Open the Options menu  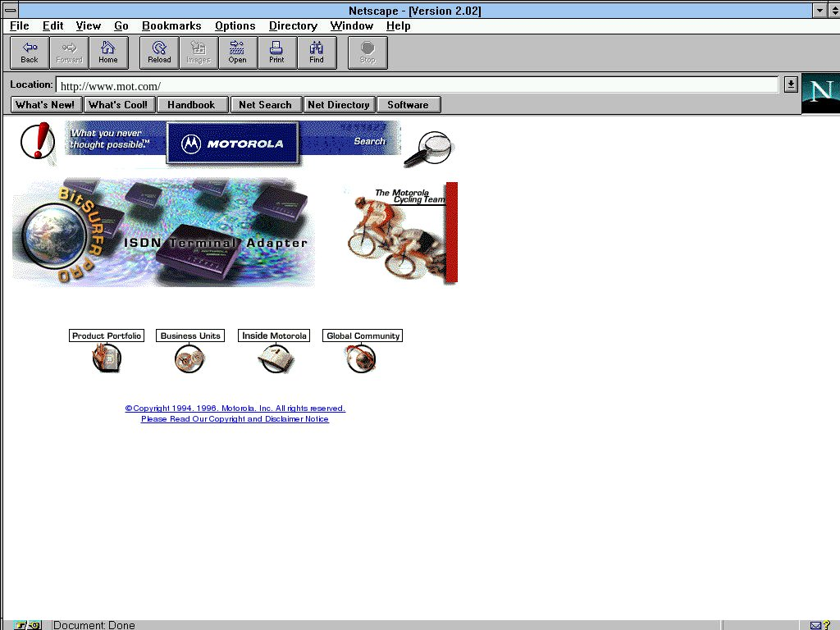point(235,26)
